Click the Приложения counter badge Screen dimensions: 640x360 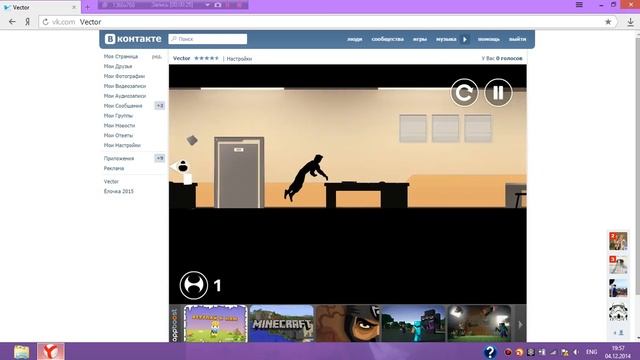click(160, 158)
